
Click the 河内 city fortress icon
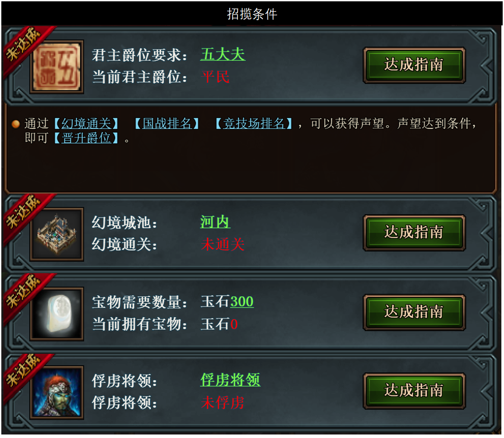click(x=57, y=234)
